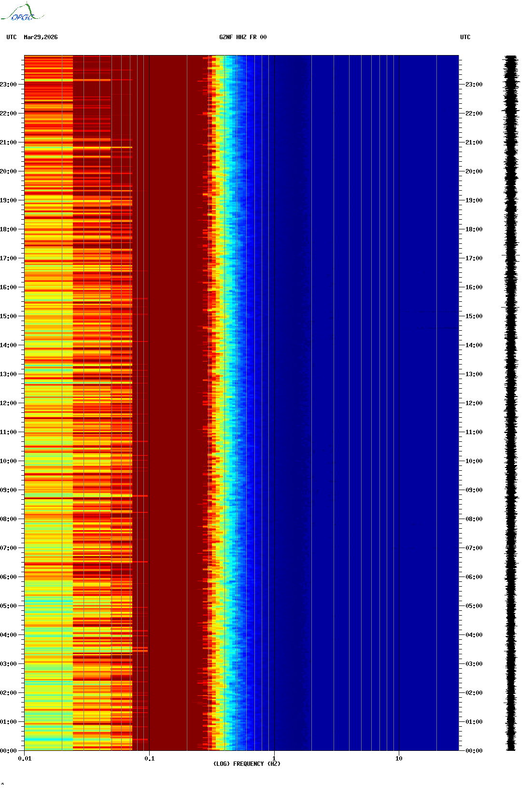Click '00:00' on the left time axis
The height and width of the screenshot is (789, 532).
tap(8, 751)
